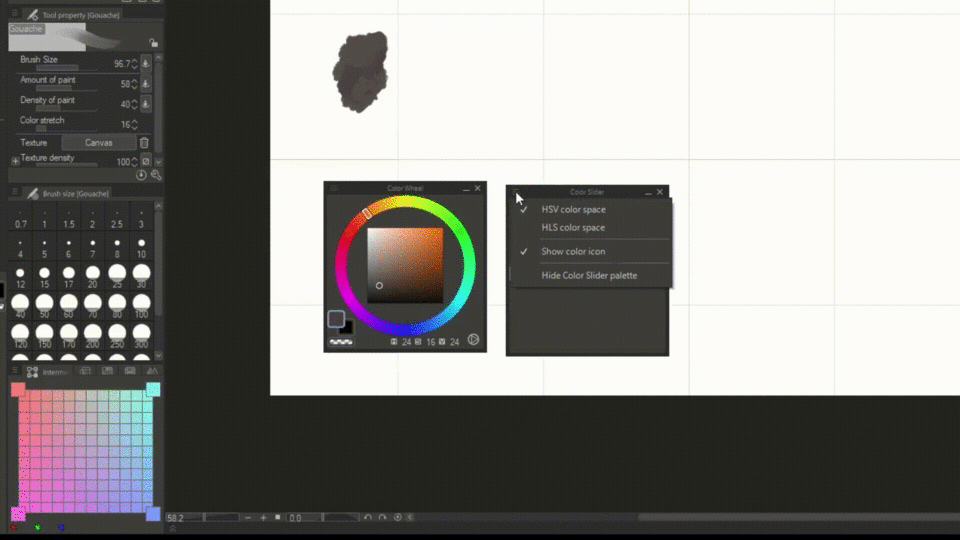Select the main color swatch in Color Wheel
960x540 pixels.
click(336, 318)
